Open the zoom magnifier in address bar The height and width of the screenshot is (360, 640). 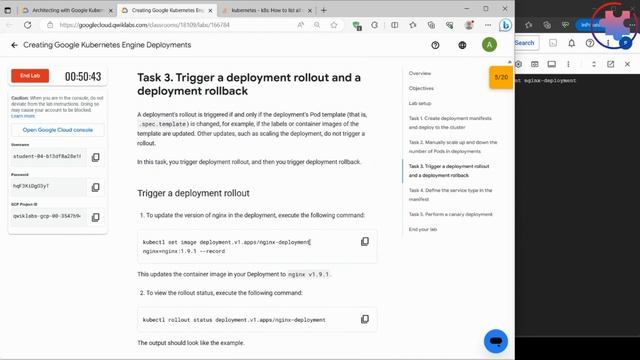point(317,25)
